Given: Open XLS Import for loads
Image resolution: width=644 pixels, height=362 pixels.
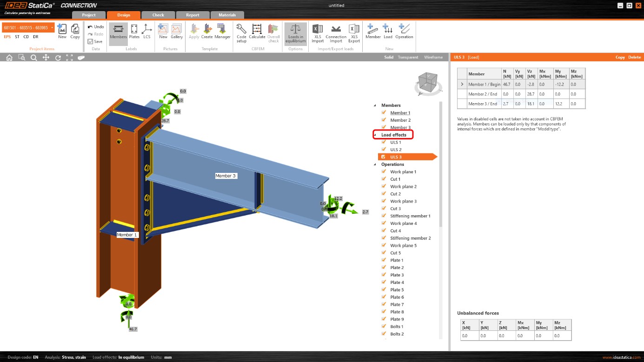Looking at the screenshot, I should point(318,33).
